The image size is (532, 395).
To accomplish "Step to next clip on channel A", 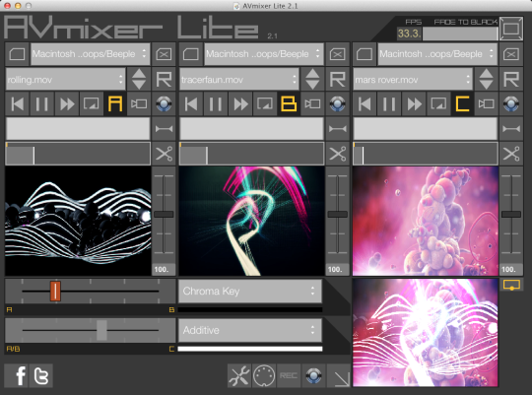I will [x=139, y=85].
